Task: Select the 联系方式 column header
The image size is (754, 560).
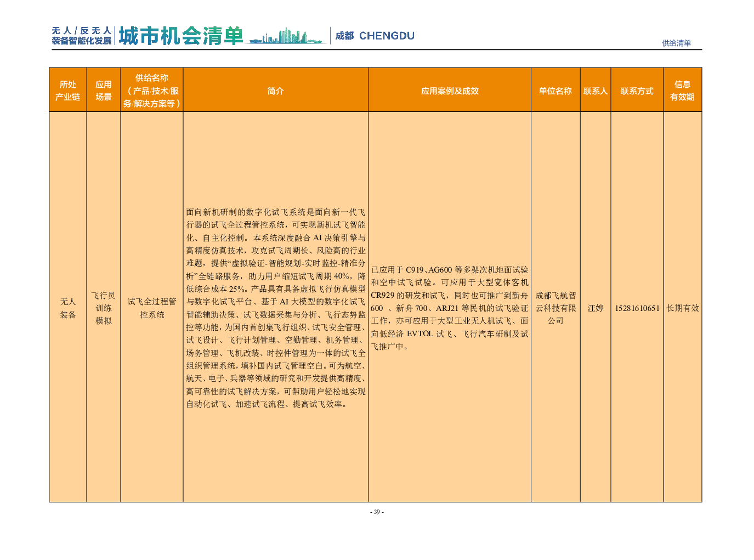Action: point(637,90)
